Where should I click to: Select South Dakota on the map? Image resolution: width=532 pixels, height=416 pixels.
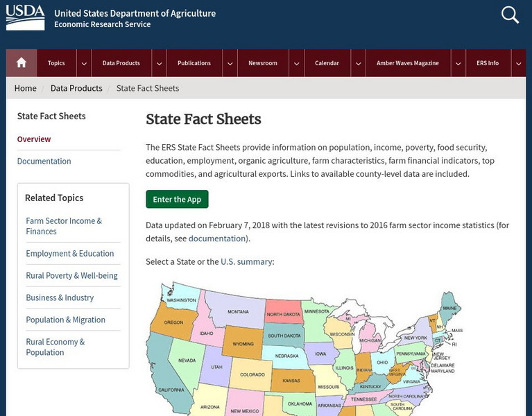(284, 336)
